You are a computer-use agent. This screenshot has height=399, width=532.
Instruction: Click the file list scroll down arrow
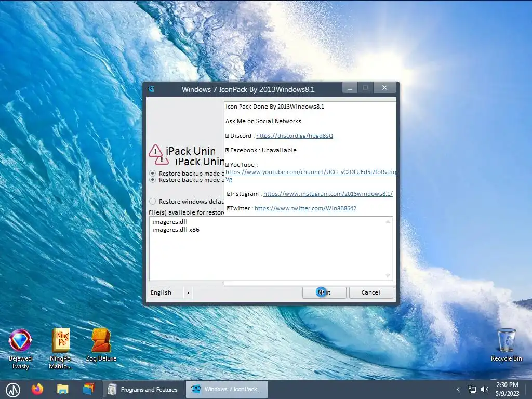(388, 276)
